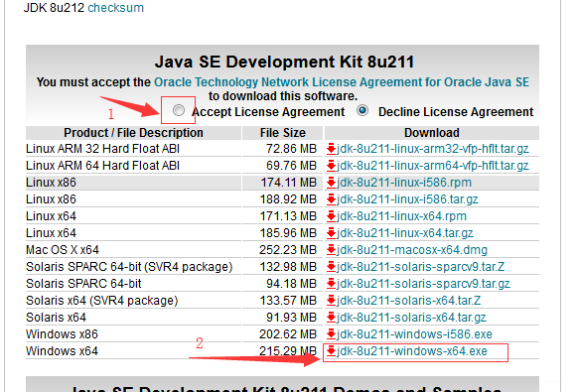This screenshot has height=392, width=577.
Task: Select the Windows x86 description cell
Action: 134,334
